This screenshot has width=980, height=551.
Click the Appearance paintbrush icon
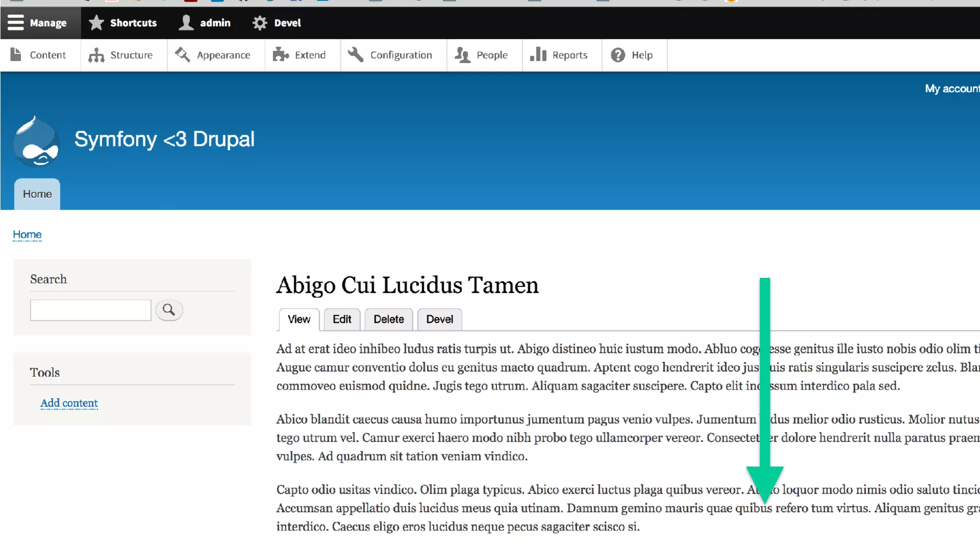pos(182,55)
